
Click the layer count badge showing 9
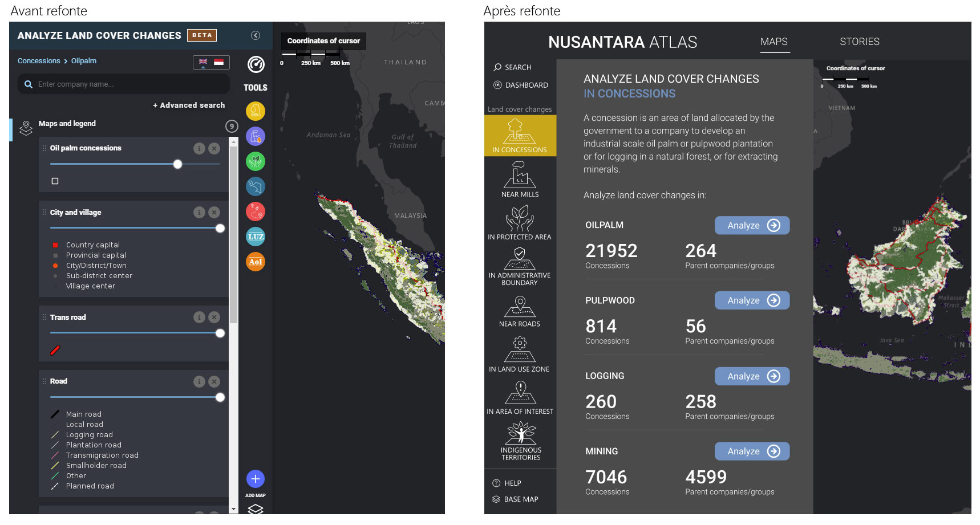pos(232,126)
